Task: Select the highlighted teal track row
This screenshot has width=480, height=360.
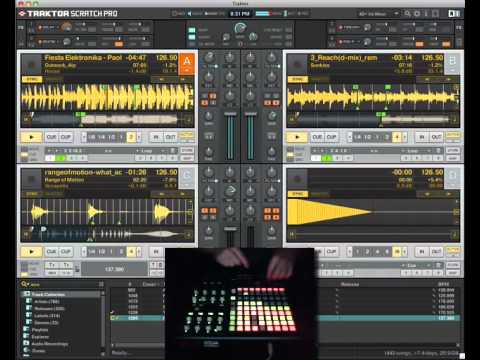Action: (285, 318)
